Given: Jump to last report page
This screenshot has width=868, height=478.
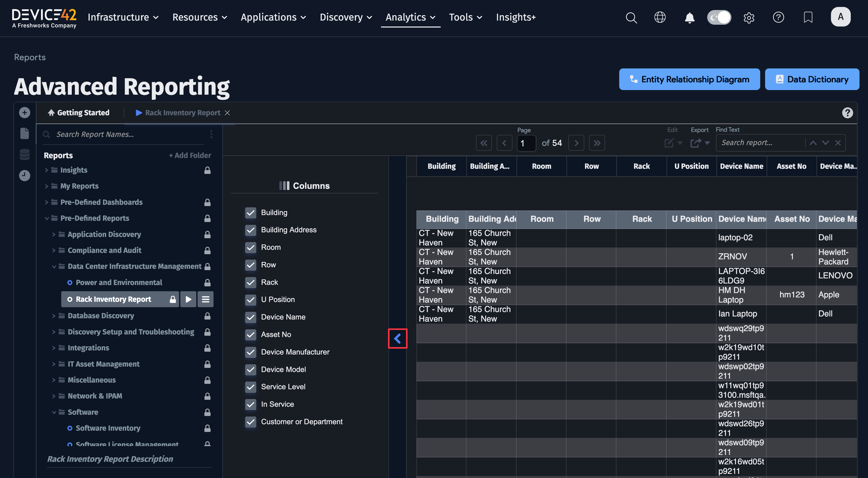Looking at the screenshot, I should click(x=597, y=143).
